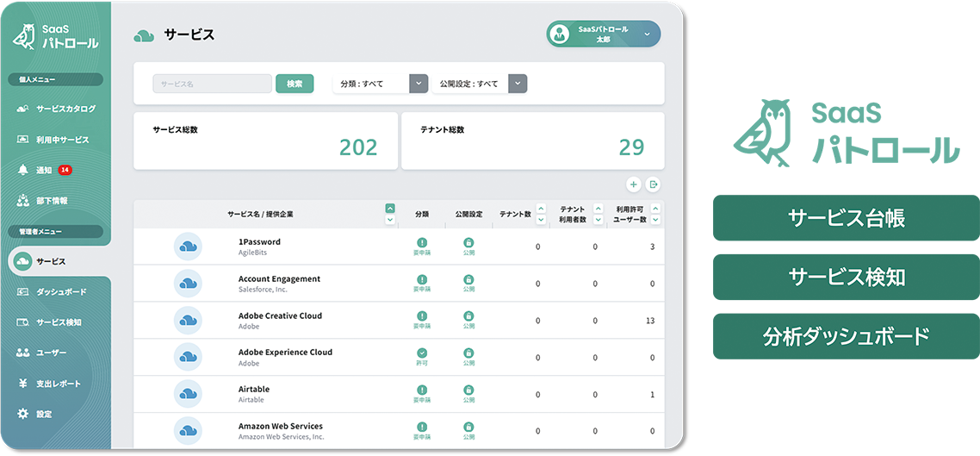Expand the SaaSパトロール太郎 user menu
Viewport: 980px width, 456px height.
tap(647, 34)
